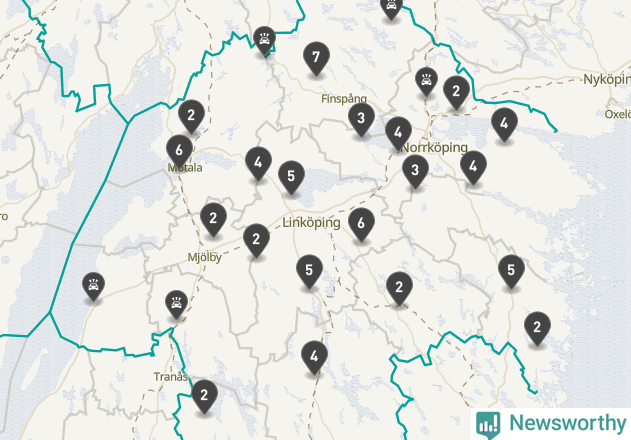Select the marker 3 below Finspång label
The width and height of the screenshot is (631, 440).
361,120
